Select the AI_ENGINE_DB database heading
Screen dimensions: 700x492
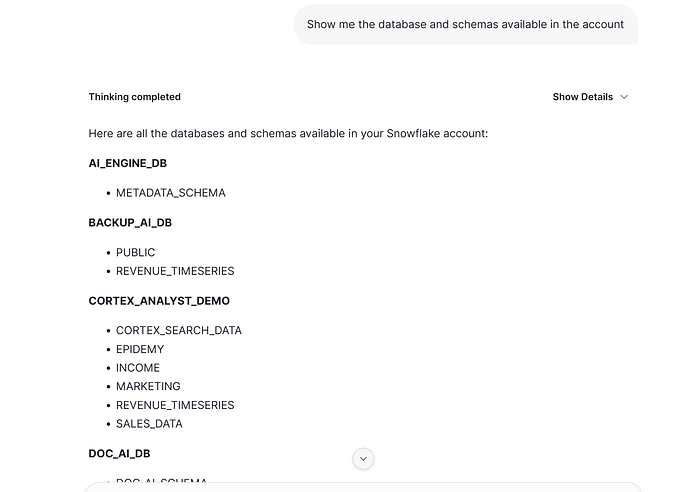[127, 163]
